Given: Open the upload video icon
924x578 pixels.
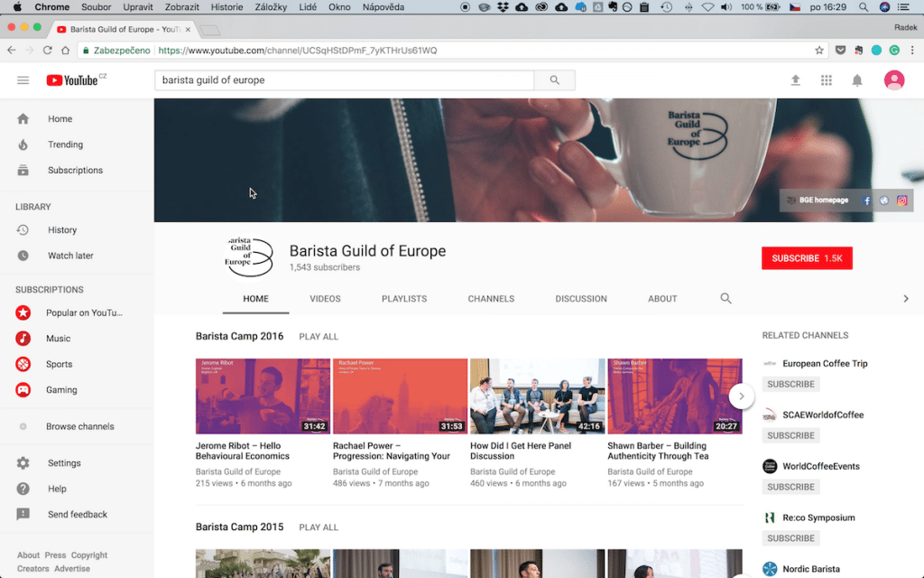Looking at the screenshot, I should click(x=796, y=80).
